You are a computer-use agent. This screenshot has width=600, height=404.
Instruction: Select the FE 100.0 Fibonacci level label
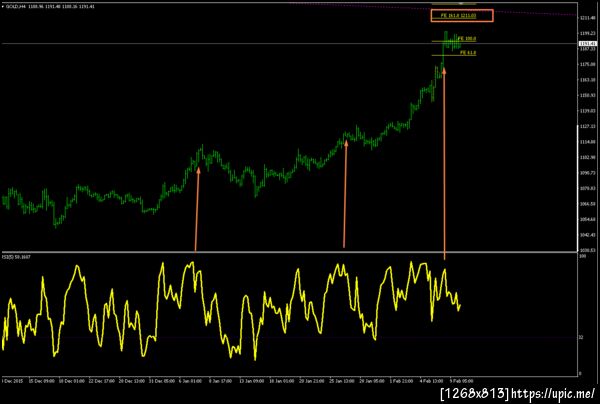[467, 39]
